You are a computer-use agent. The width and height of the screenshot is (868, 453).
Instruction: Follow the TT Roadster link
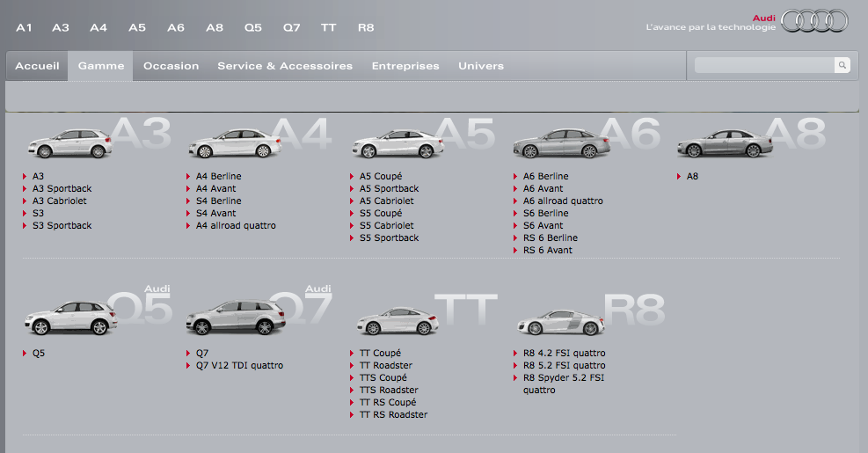tap(386, 365)
